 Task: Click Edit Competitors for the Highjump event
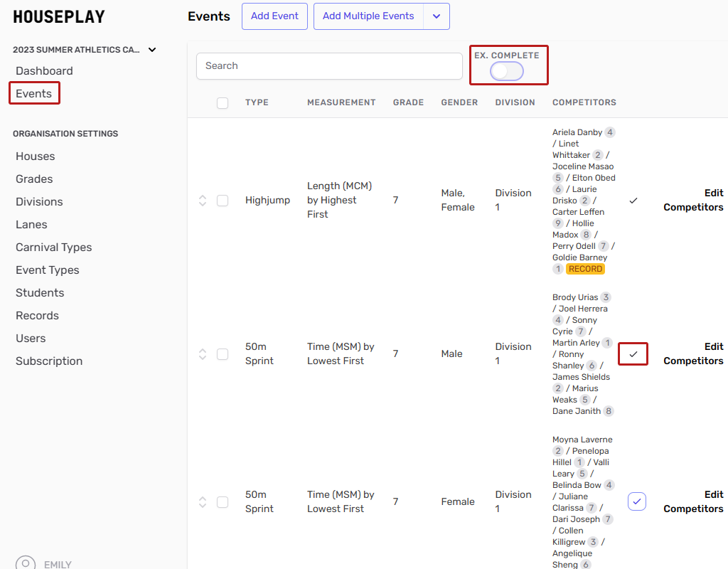click(693, 200)
